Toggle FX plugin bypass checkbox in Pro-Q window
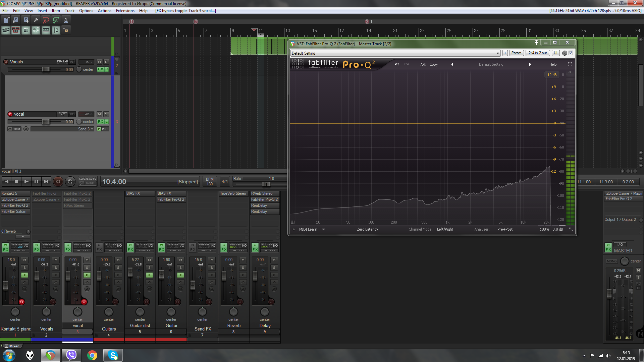This screenshot has height=362, width=644. pyautogui.click(x=571, y=53)
